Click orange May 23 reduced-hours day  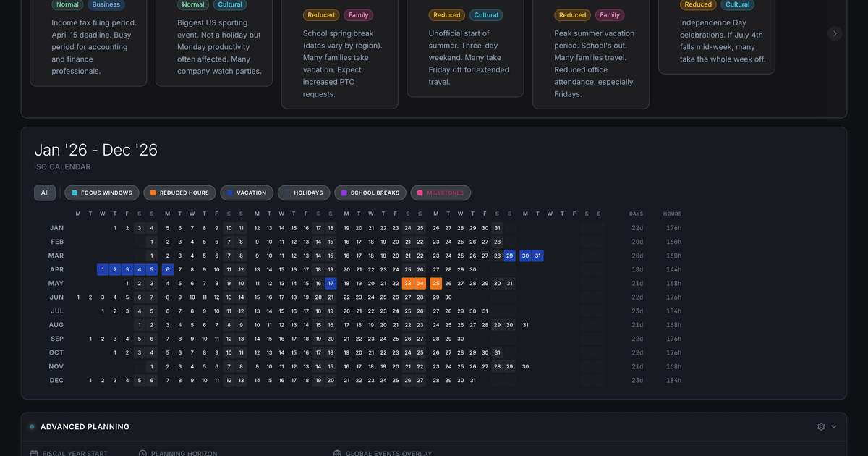point(408,283)
